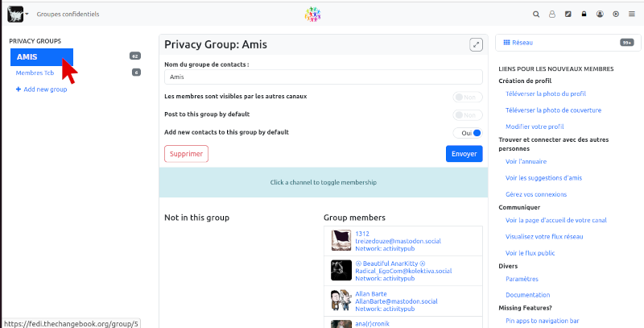Disable Add new contacts to this group
644x328 pixels.
click(468, 133)
